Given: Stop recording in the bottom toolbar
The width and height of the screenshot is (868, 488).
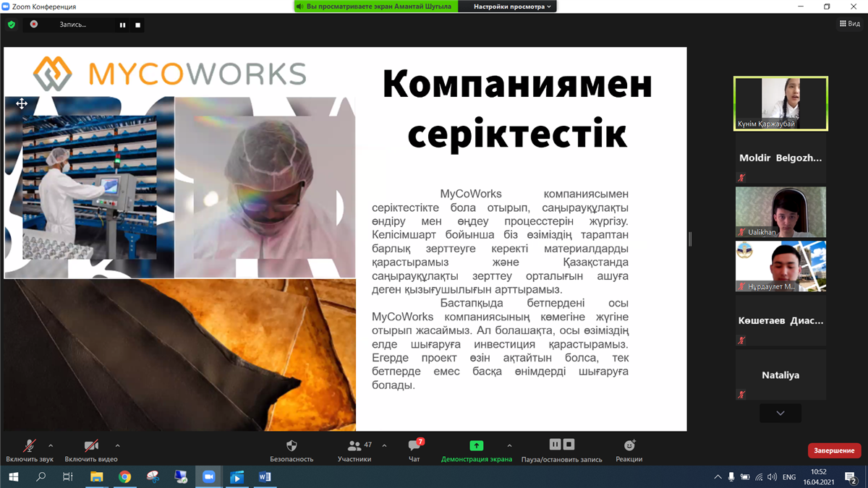Looking at the screenshot, I should point(569,445).
